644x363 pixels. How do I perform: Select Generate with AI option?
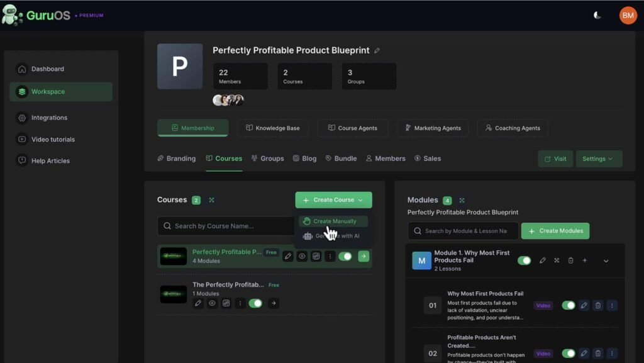click(333, 236)
